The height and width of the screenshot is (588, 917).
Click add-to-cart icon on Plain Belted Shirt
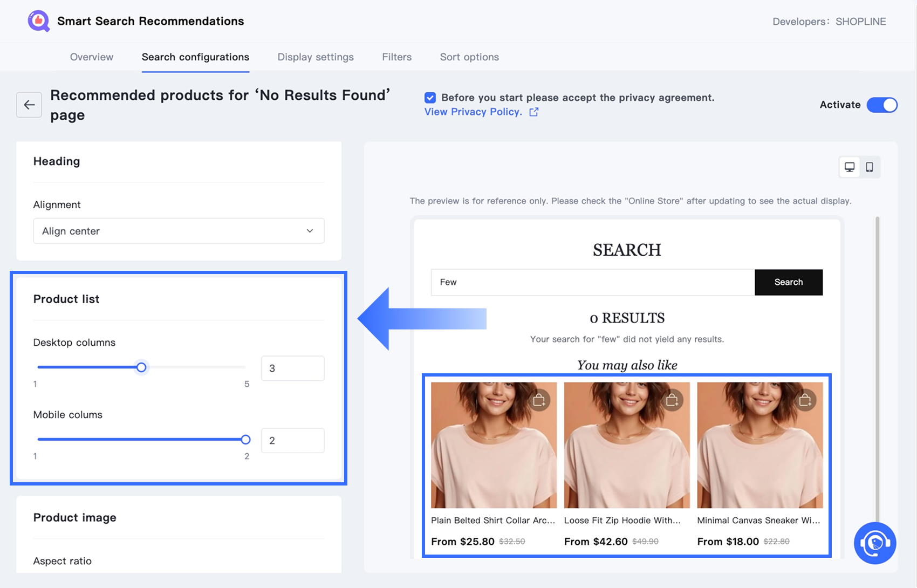coord(539,400)
